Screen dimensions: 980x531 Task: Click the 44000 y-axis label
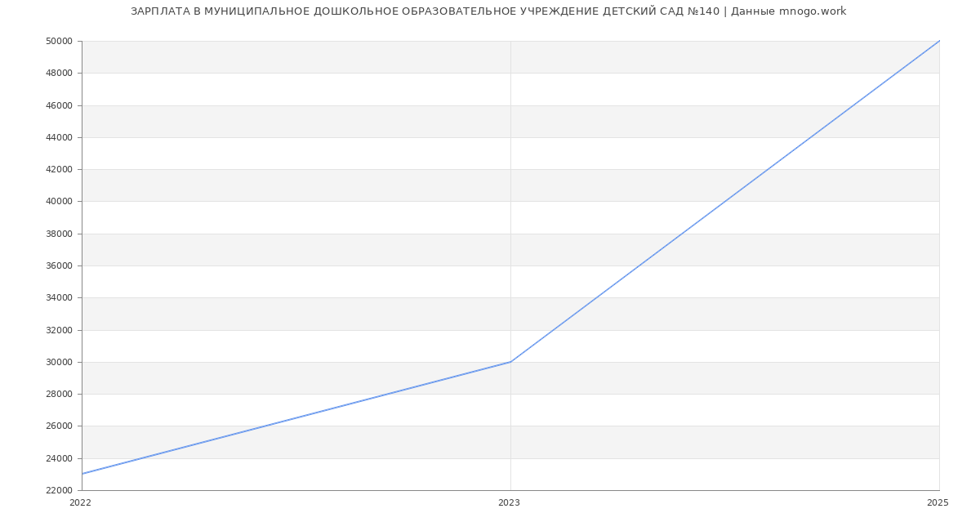pos(60,137)
